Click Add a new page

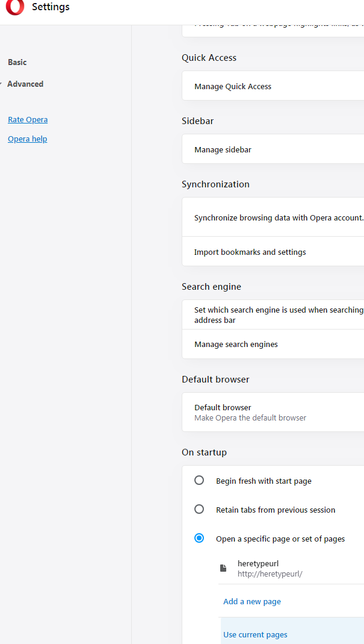(252, 601)
